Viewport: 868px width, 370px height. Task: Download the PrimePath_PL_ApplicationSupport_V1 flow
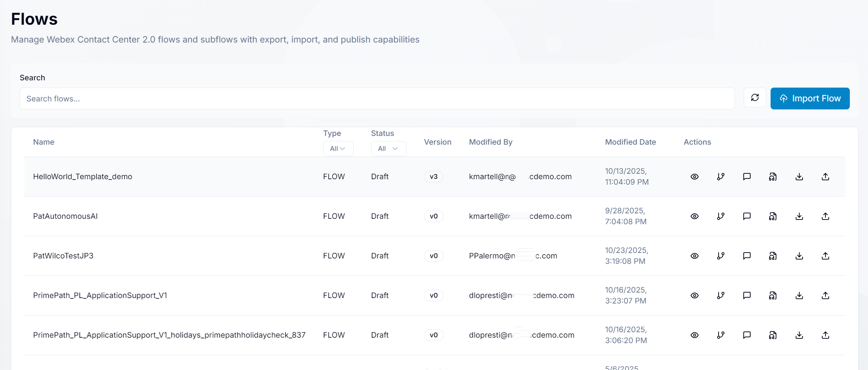point(799,295)
